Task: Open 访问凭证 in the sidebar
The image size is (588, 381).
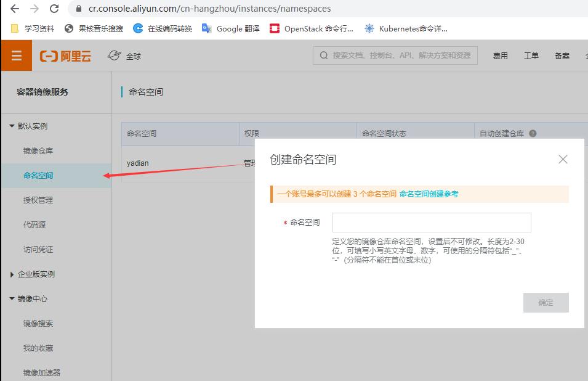Action: click(38, 250)
